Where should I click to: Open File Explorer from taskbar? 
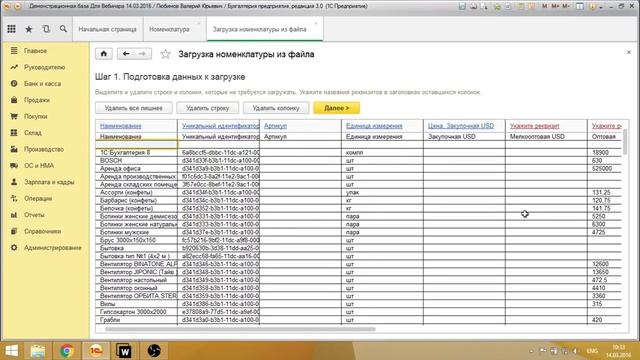tap(38, 351)
